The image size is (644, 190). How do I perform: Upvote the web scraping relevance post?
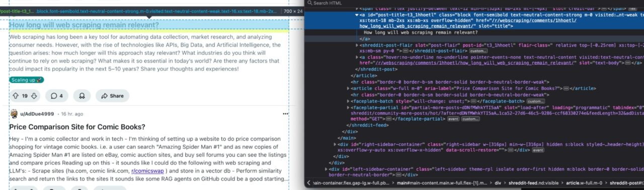tap(16, 96)
